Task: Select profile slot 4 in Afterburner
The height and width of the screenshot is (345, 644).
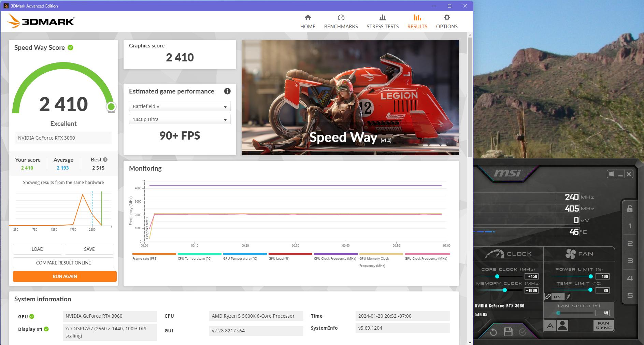Action: [x=630, y=278]
